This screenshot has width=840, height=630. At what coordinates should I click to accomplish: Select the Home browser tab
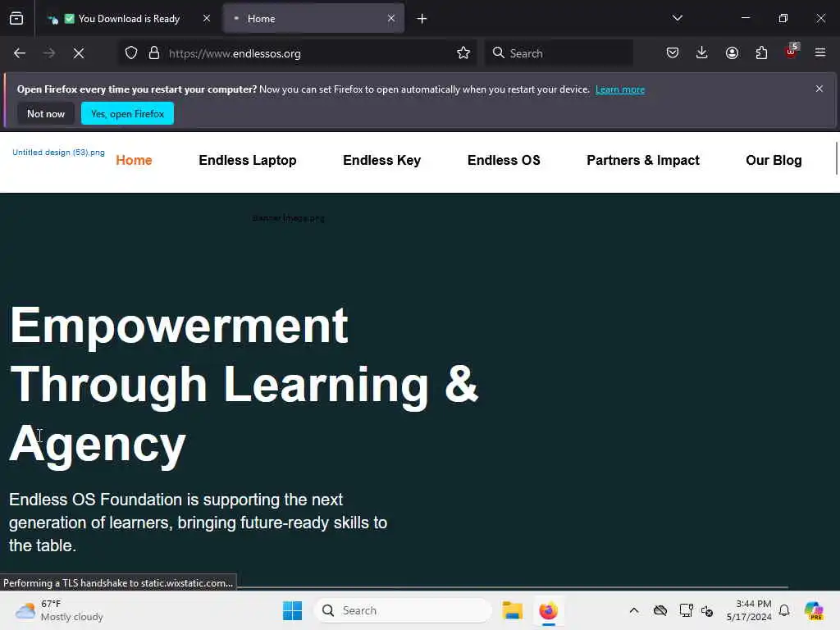coord(313,19)
